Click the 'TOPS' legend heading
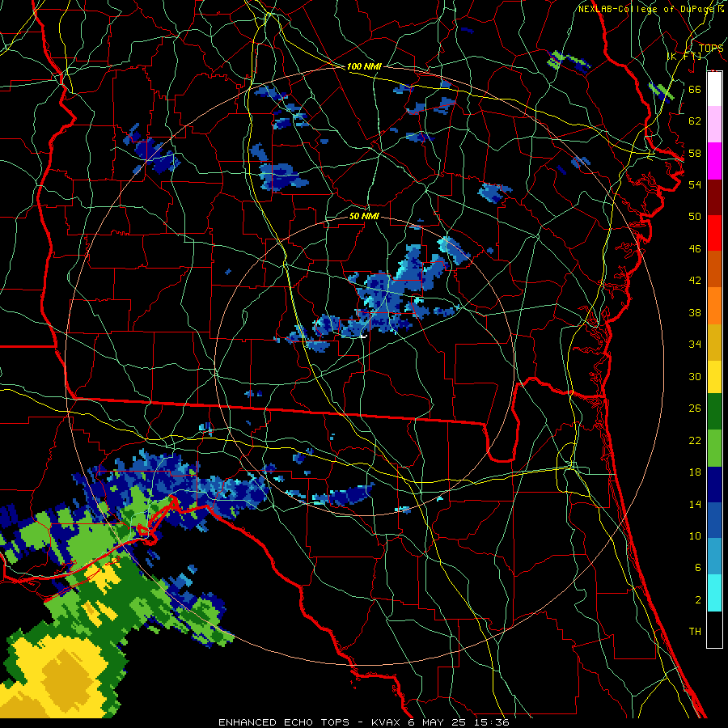This screenshot has width=728, height=728. pos(711,48)
